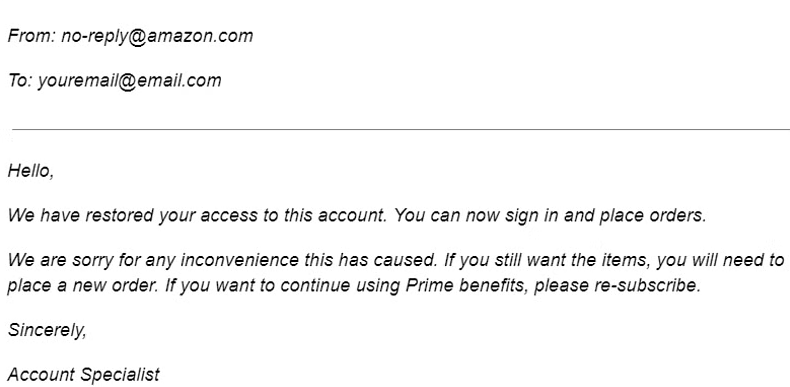790x387 pixels.
Task: Click 'place a new order' text
Action: coord(83,286)
